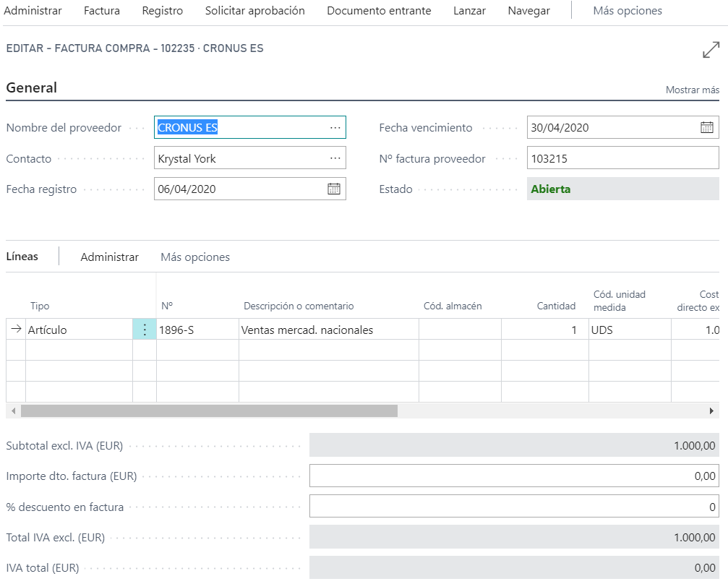
Task: Click the expand-to-full-page arrow icon
Action: (711, 49)
